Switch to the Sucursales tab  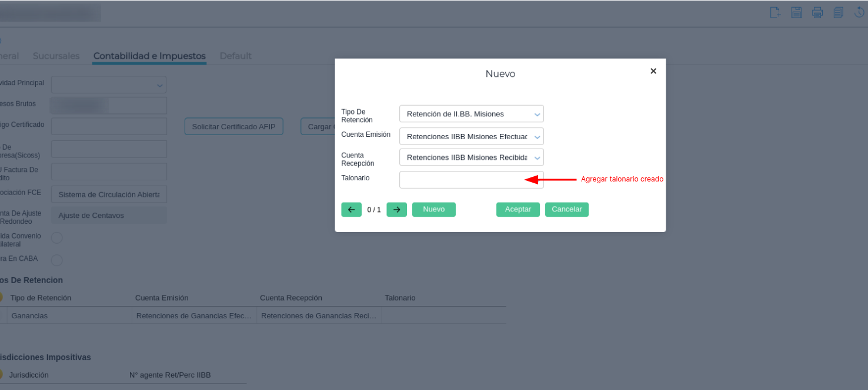56,56
